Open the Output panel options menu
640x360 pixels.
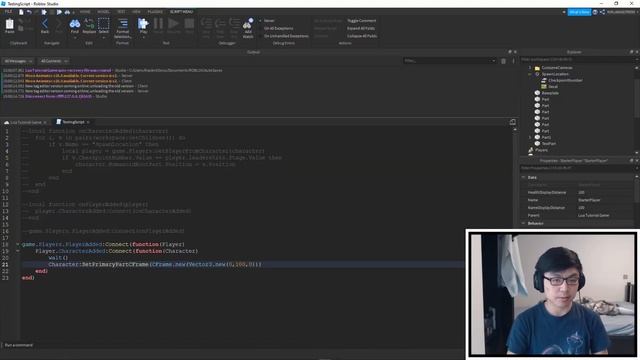click(513, 61)
